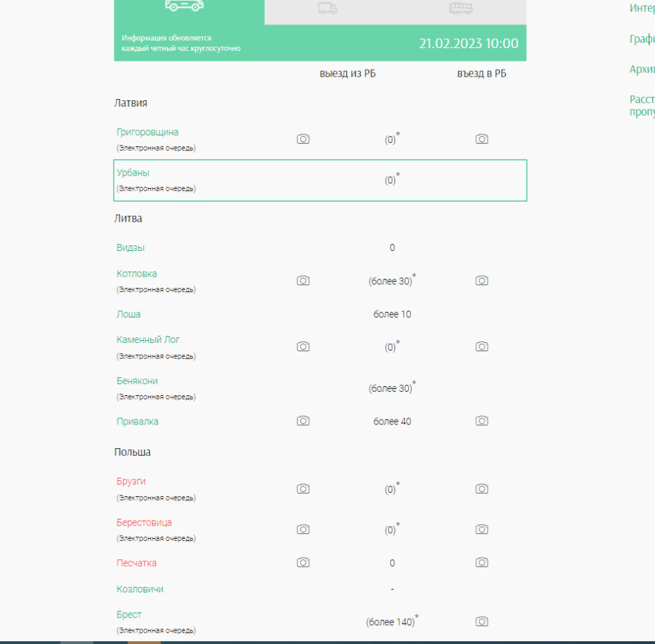
Task: Click the Брест queue value (более 140)
Action: pos(390,622)
